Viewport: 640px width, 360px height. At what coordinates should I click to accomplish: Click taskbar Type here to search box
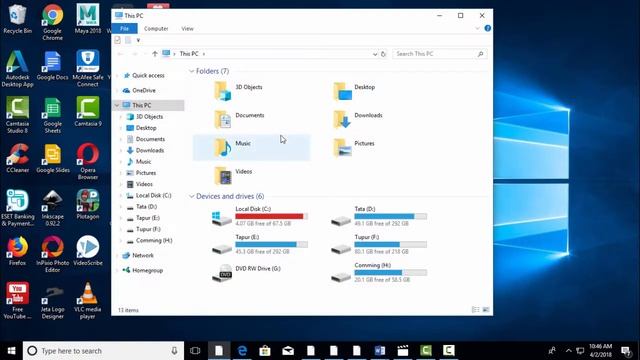tap(103, 351)
